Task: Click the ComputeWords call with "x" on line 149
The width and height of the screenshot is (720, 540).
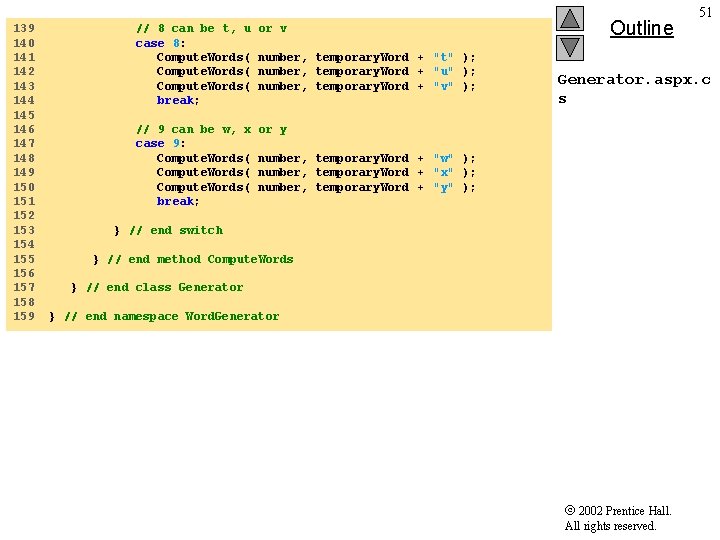Action: 316,173
